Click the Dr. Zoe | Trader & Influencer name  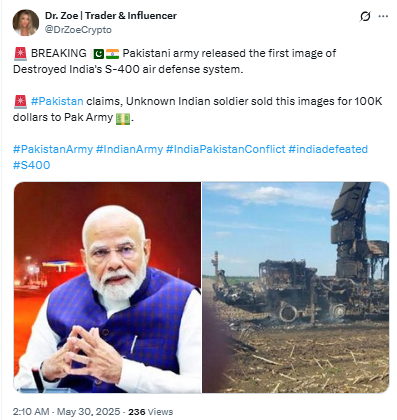111,15
